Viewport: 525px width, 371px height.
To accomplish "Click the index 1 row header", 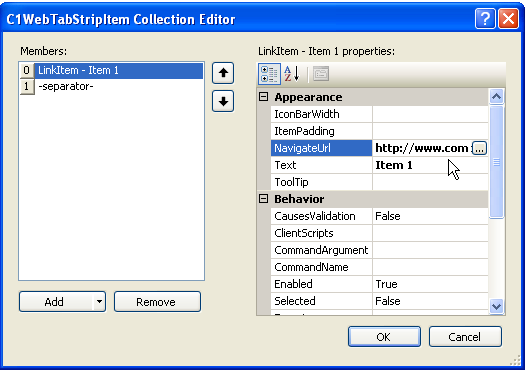I will (27, 87).
